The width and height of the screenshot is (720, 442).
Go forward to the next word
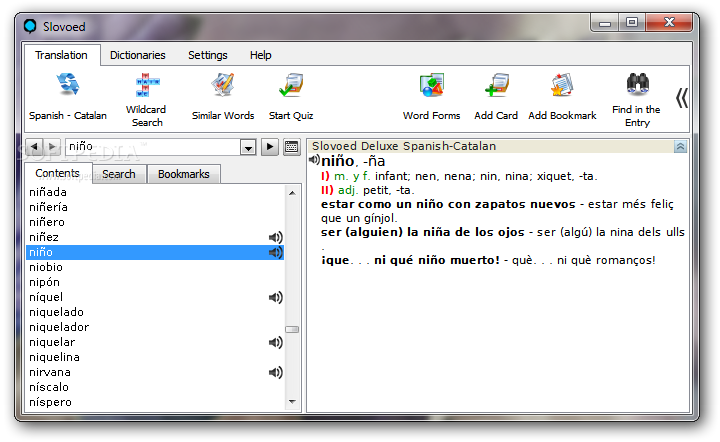[x=52, y=147]
